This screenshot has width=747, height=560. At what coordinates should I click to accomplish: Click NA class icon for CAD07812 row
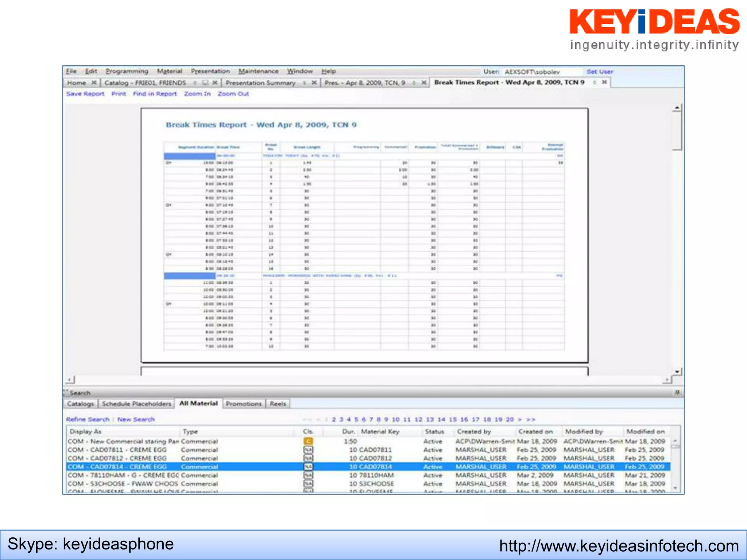[308, 458]
